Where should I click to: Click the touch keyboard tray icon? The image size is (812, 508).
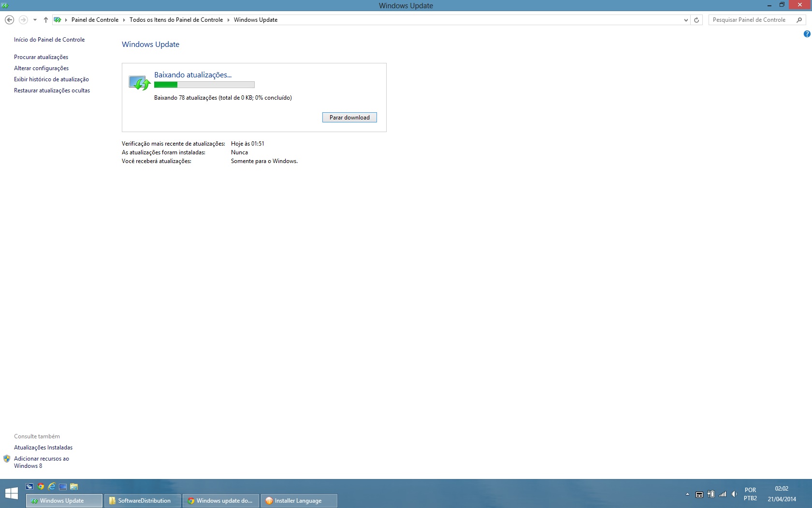click(x=699, y=494)
